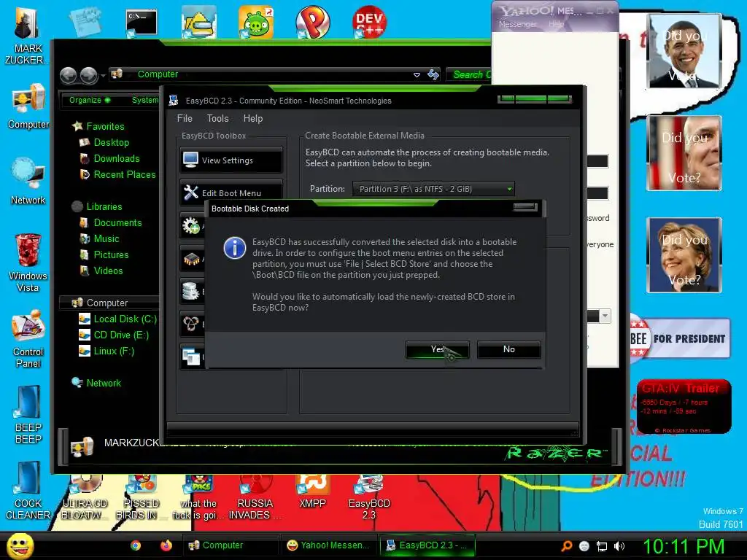This screenshot has width=747, height=560.
Task: Open the Organize menu in Explorer
Action: click(90, 100)
